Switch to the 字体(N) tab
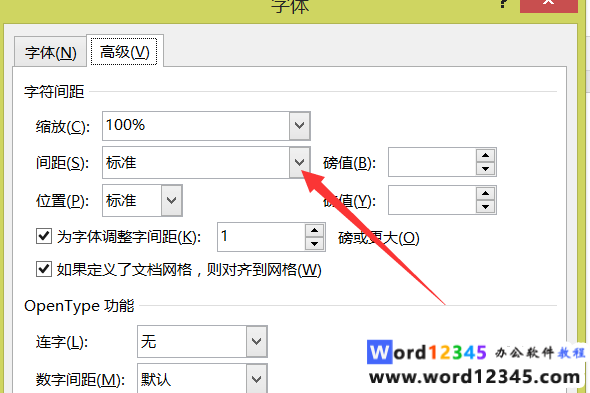Viewport: 590px width, 393px height. [50, 52]
